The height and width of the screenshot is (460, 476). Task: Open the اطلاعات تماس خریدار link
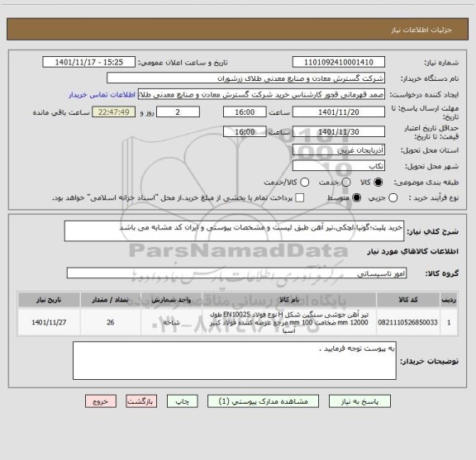point(102,95)
